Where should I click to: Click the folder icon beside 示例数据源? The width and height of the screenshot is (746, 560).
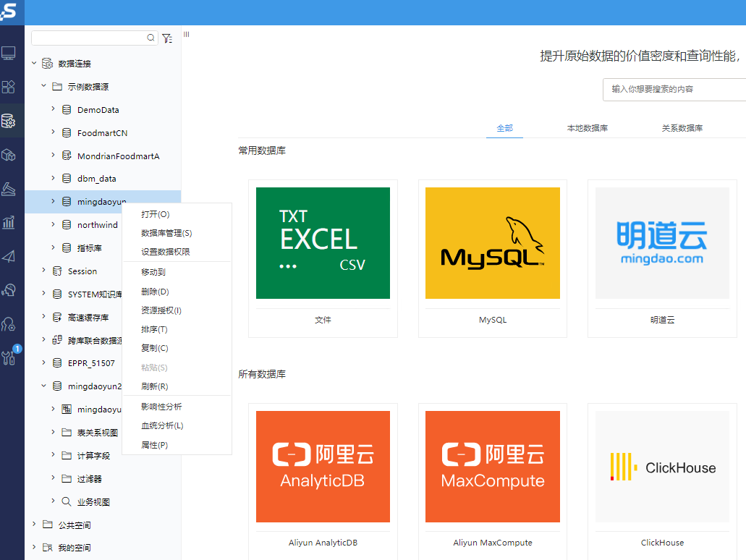click(57, 87)
